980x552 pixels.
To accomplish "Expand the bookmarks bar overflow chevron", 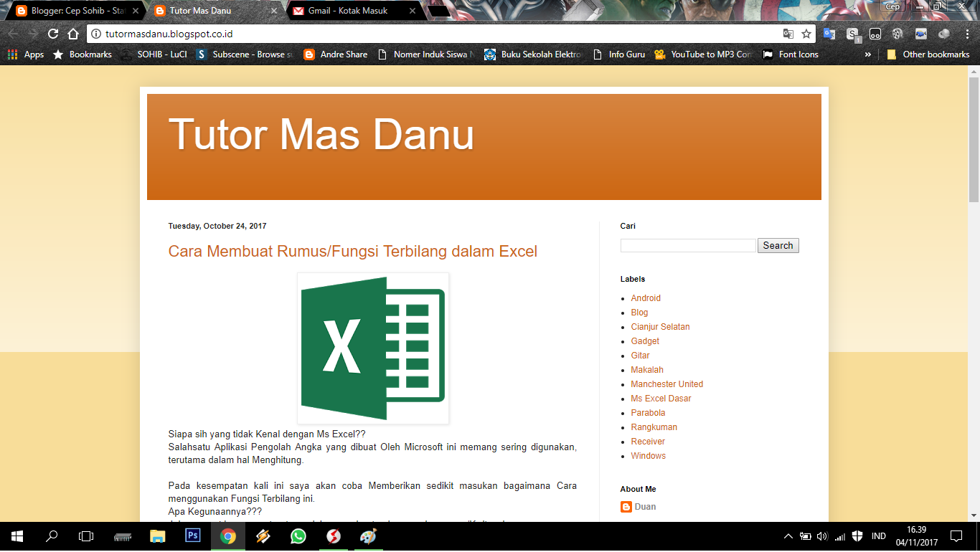I will point(868,54).
